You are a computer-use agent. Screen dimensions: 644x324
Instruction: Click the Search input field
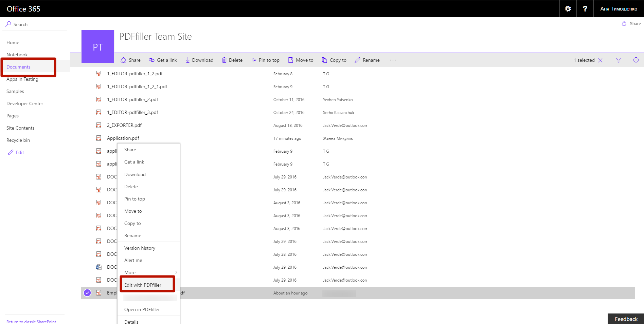click(35, 24)
